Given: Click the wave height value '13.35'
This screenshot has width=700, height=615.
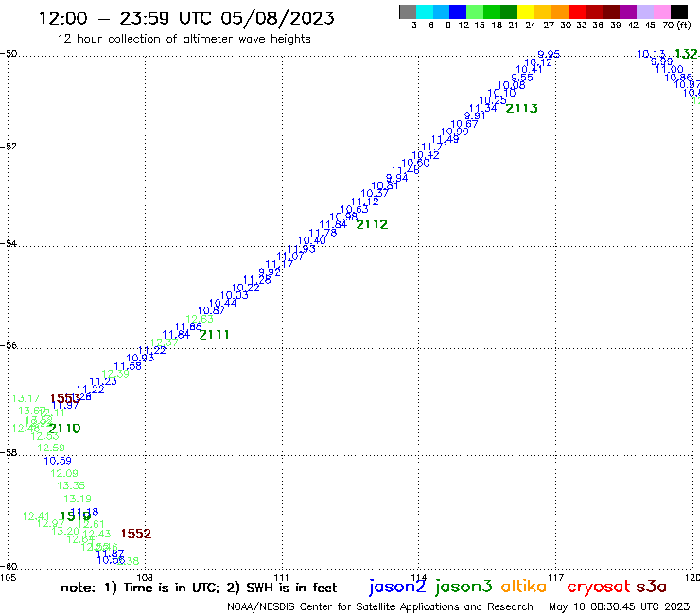Looking at the screenshot, I should [71, 485].
